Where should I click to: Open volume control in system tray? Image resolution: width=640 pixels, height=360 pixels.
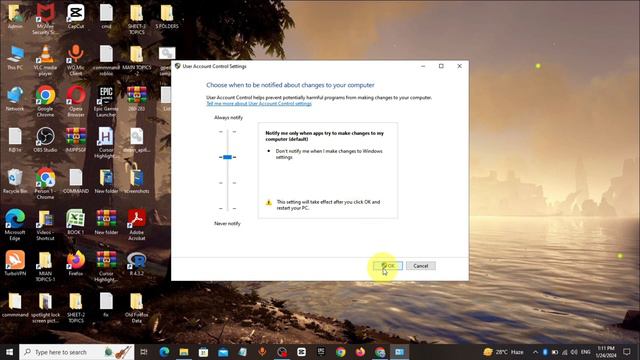tap(574, 352)
